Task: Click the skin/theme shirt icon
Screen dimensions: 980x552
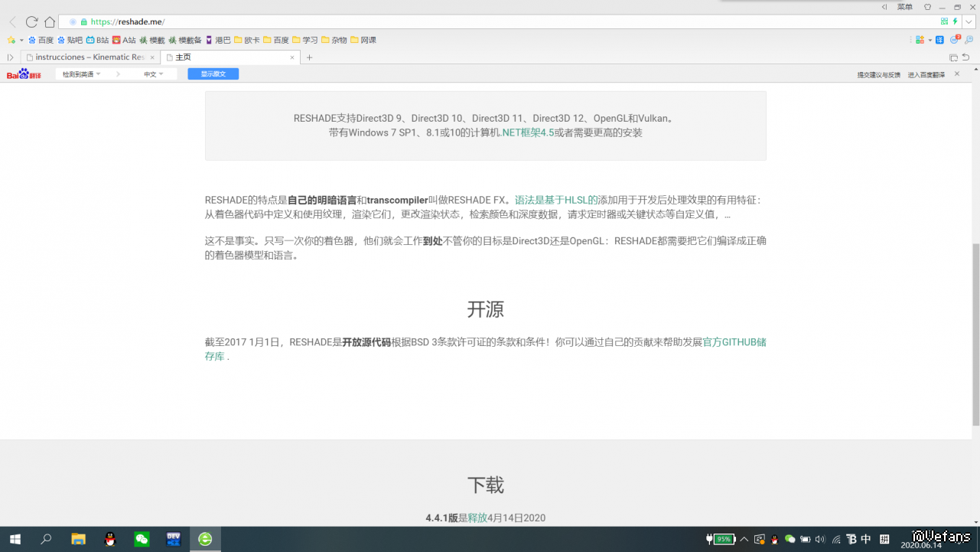Action: click(x=927, y=7)
